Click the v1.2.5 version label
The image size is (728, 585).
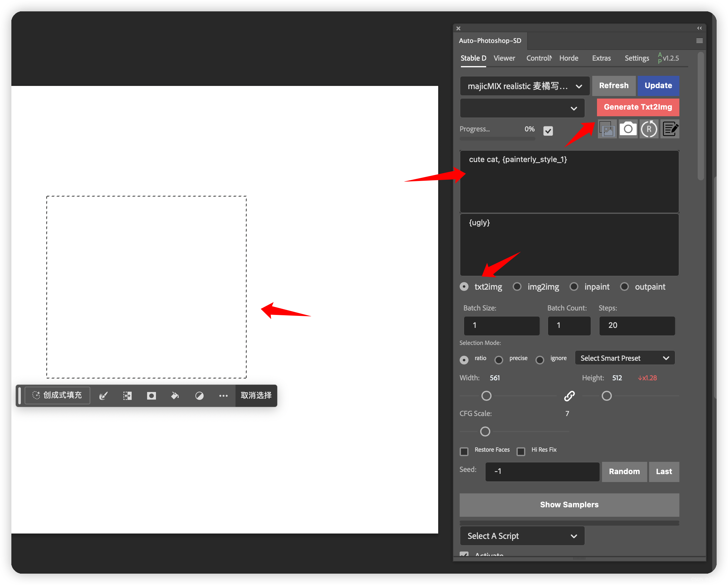(x=670, y=58)
